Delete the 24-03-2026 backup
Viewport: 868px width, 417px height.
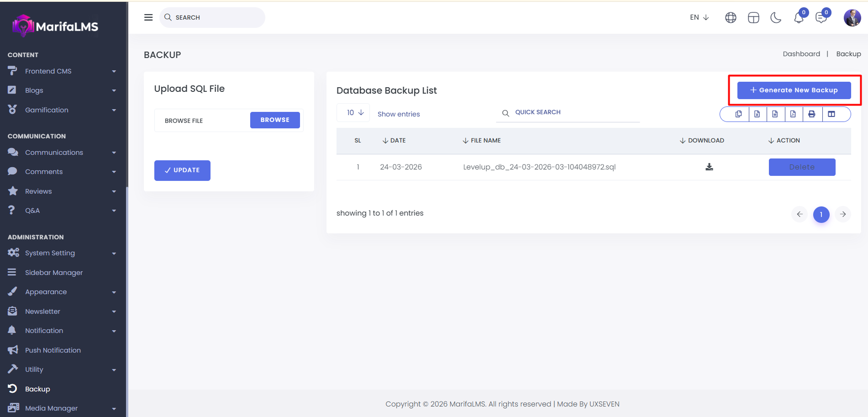tap(802, 167)
